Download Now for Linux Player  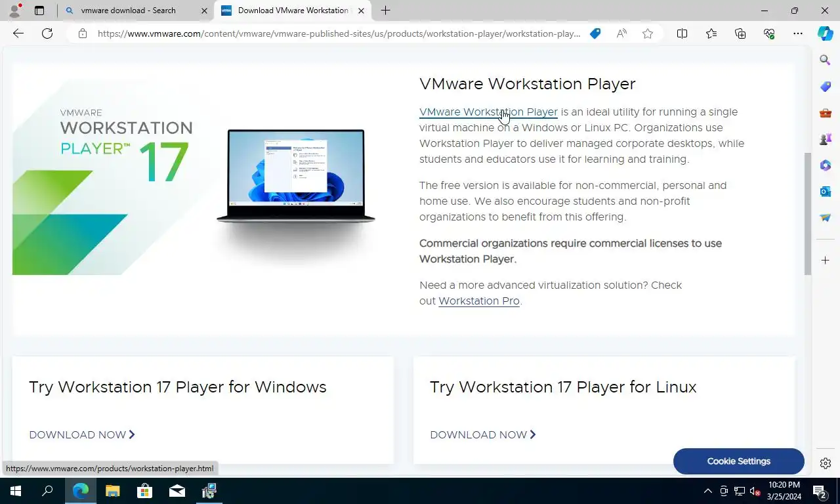click(483, 434)
